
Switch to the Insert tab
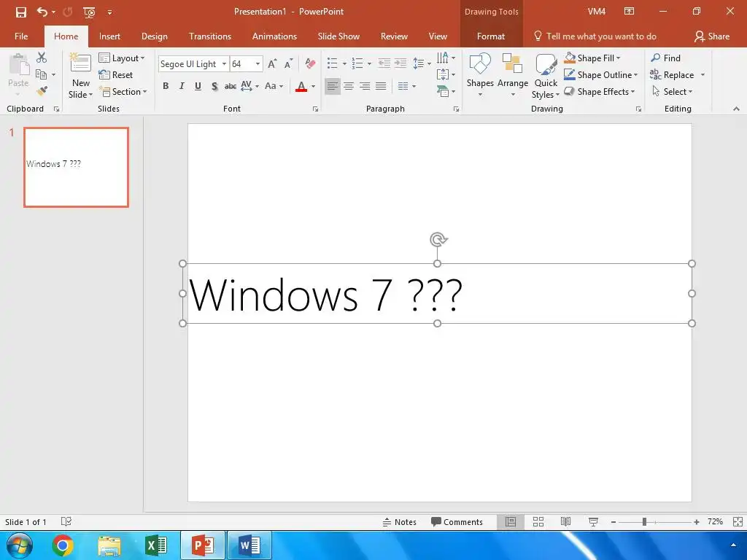[109, 36]
